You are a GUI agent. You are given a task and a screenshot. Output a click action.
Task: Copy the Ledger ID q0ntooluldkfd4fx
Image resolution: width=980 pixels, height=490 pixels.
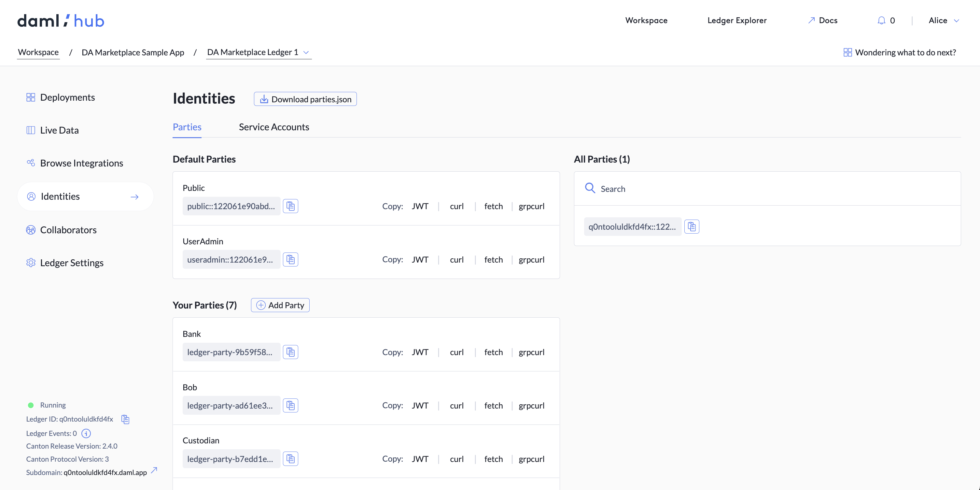point(125,419)
